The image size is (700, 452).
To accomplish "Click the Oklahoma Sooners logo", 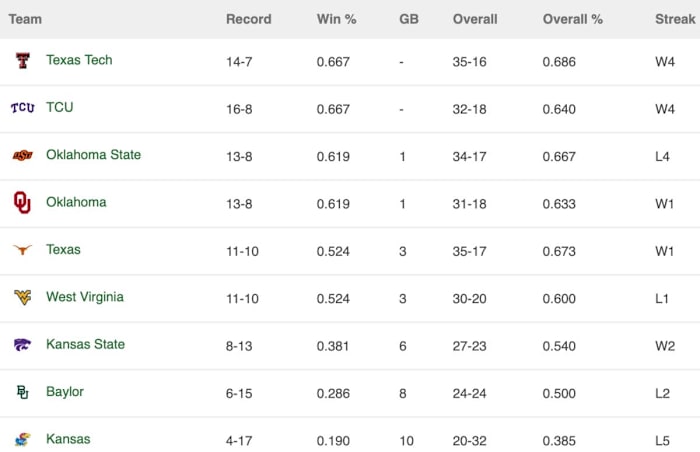I will pyautogui.click(x=22, y=202).
